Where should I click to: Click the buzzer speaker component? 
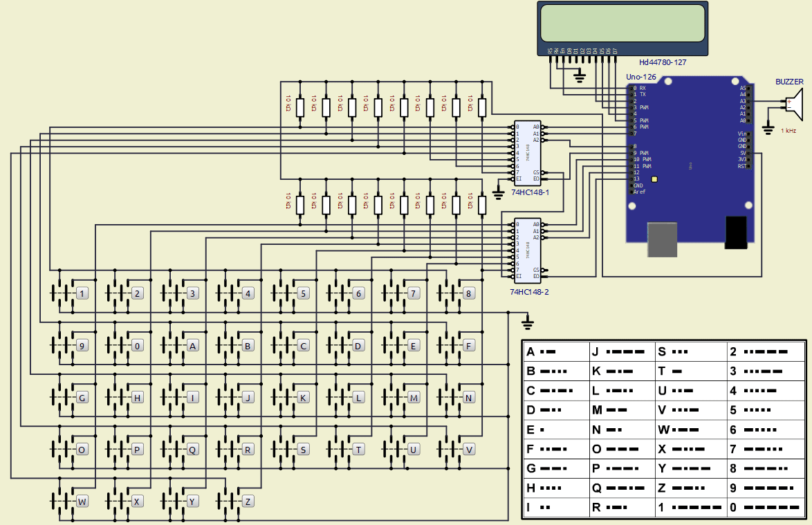(x=794, y=104)
